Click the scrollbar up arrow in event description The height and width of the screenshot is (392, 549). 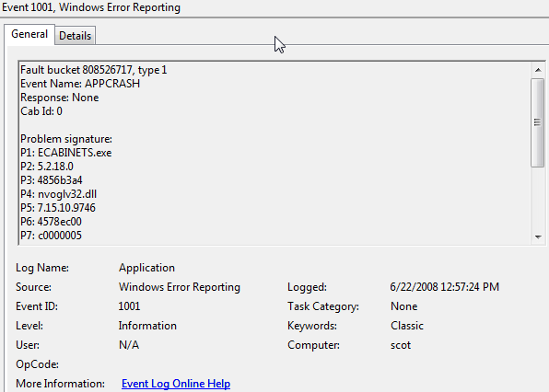pyautogui.click(x=538, y=70)
